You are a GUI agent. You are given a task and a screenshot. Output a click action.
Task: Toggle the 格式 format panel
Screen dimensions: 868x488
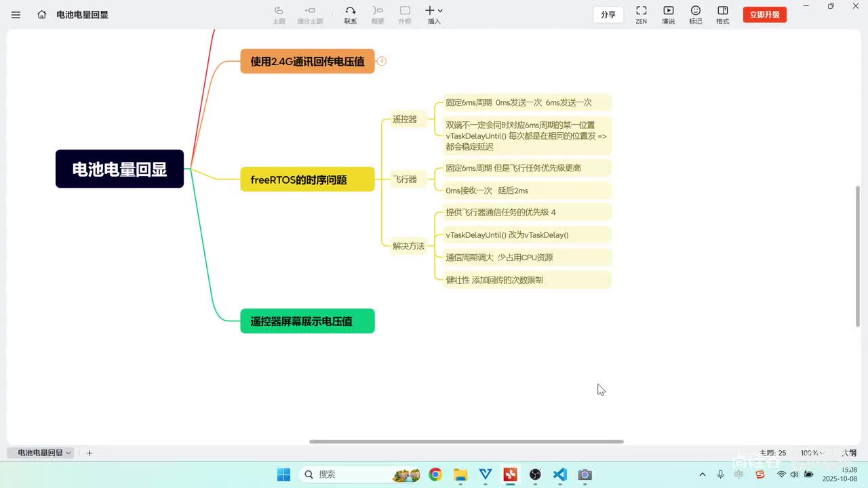coord(723,15)
